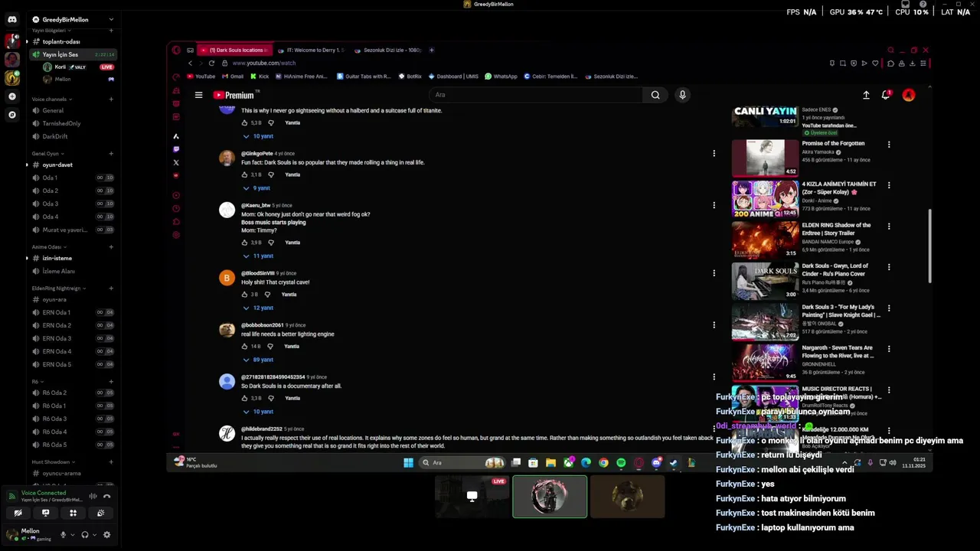Reload the YouTube page
The width and height of the screenshot is (980, 551).
(x=211, y=63)
